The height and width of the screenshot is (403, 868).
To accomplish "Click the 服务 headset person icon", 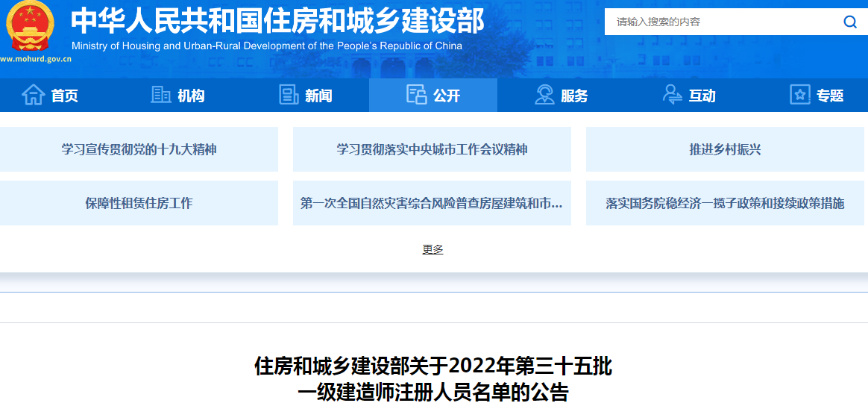I will coord(544,95).
